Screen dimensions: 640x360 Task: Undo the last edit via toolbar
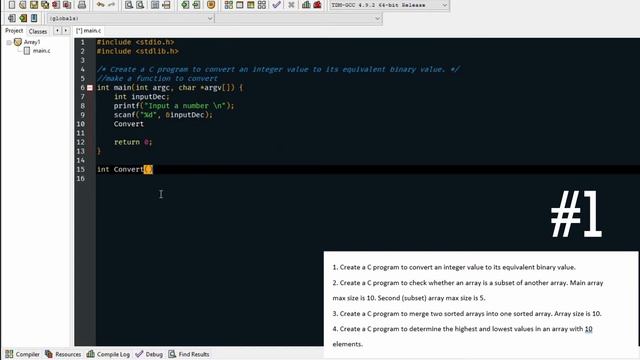100,5
